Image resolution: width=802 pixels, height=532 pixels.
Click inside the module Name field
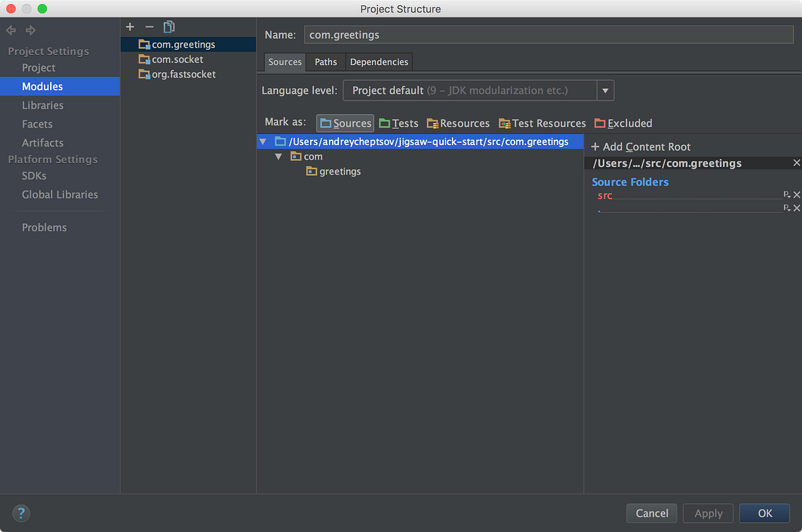pyautogui.click(x=468, y=34)
